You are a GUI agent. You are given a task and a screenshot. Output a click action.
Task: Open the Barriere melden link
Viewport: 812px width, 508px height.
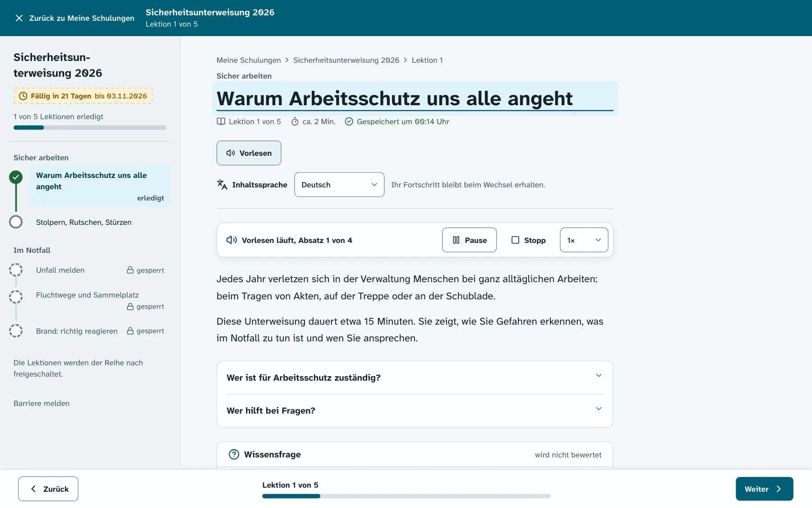(42, 403)
